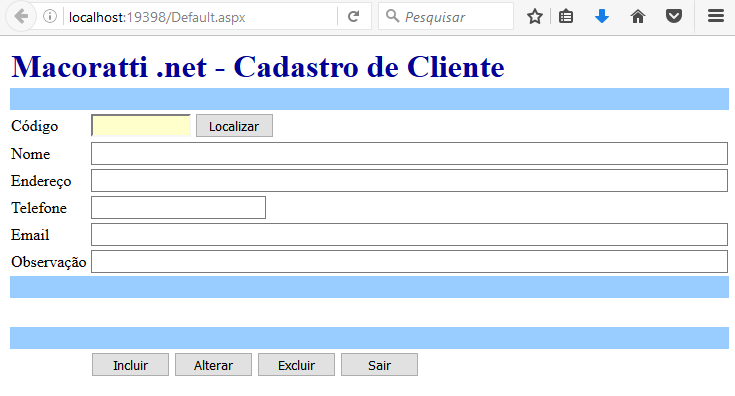This screenshot has height=396, width=735.
Task: Show bookmarks list icon
Action: (x=566, y=16)
